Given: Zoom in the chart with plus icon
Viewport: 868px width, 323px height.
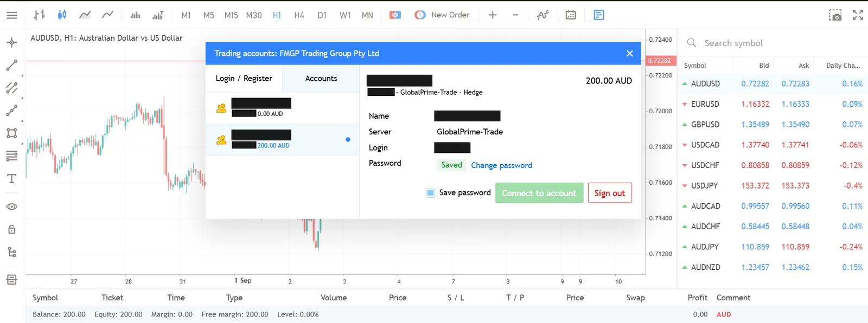Looking at the screenshot, I should [x=493, y=15].
